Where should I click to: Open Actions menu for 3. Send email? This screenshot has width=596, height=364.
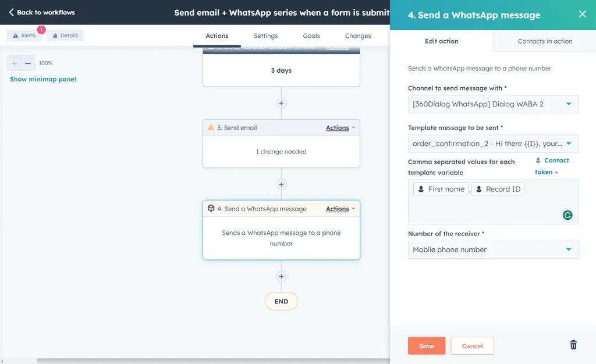click(x=340, y=127)
